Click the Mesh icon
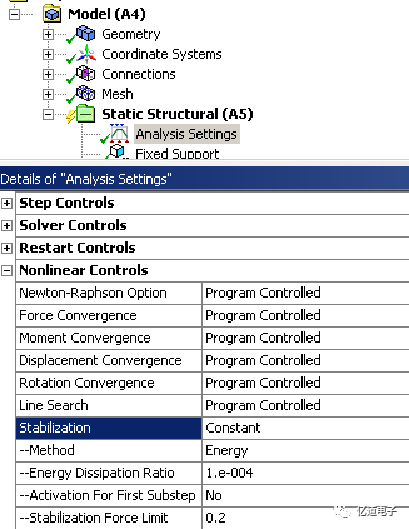 (x=85, y=93)
